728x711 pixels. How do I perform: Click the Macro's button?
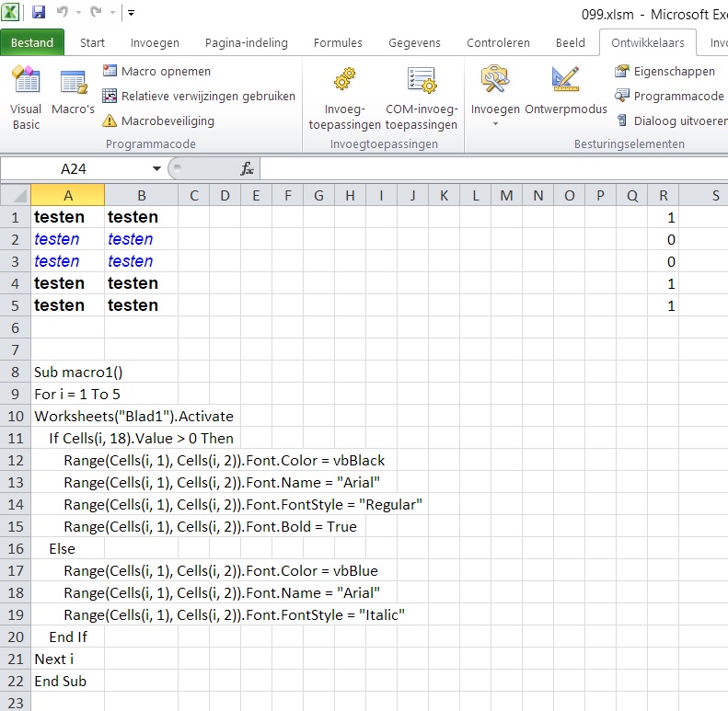73,96
